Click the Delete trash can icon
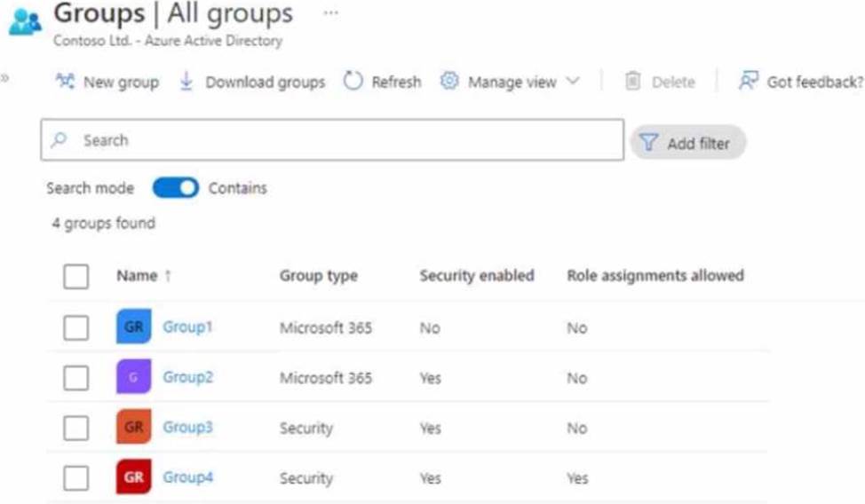The width and height of the screenshot is (865, 504). tap(632, 81)
